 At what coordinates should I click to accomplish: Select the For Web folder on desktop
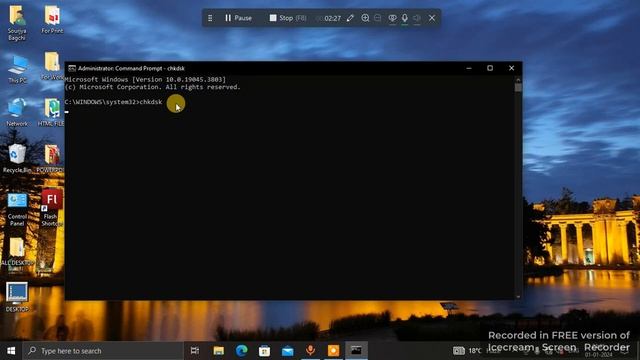52,66
